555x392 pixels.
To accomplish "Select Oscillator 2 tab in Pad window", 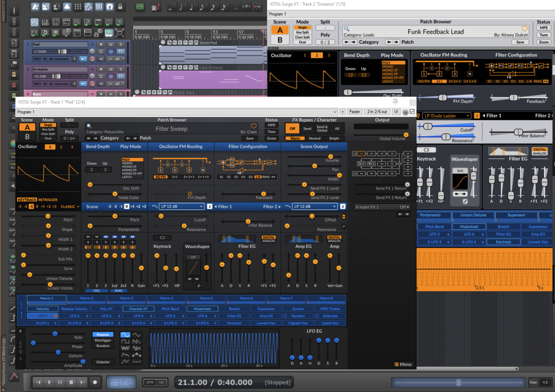I will pyautogui.click(x=61, y=147).
